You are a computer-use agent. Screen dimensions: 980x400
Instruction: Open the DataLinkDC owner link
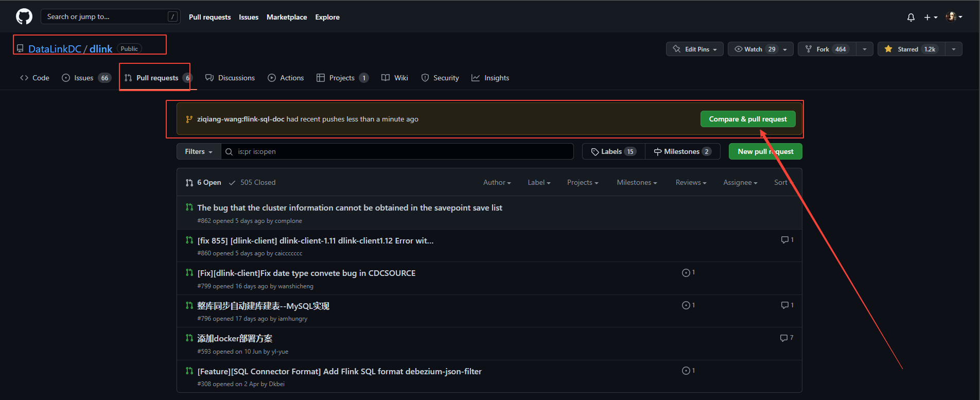(x=55, y=49)
